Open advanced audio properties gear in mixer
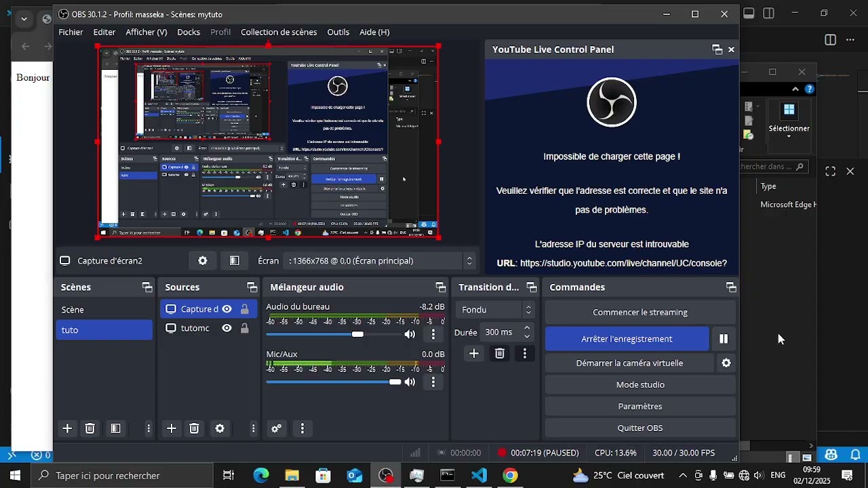 point(276,428)
